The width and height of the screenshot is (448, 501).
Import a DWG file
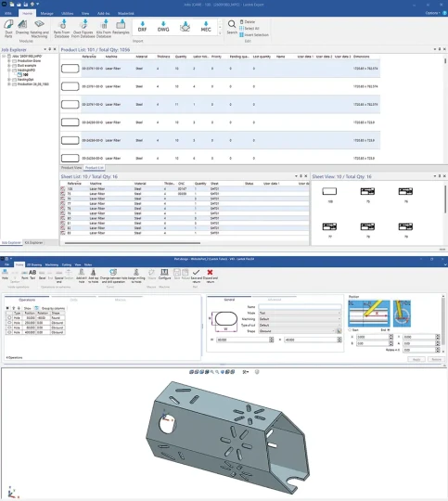point(163,27)
